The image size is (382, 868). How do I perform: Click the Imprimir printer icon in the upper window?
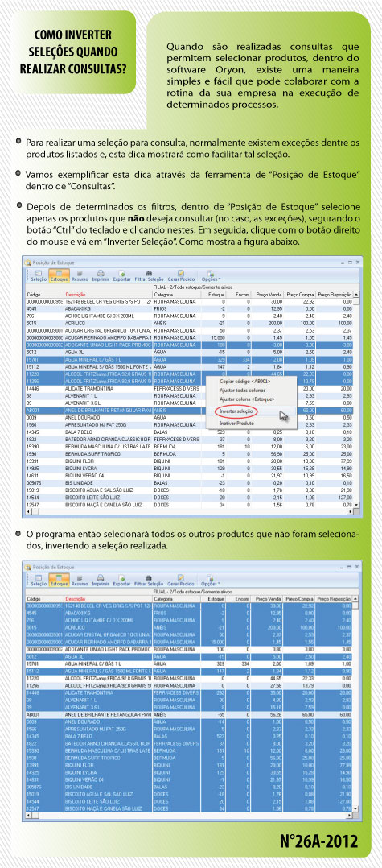(101, 275)
